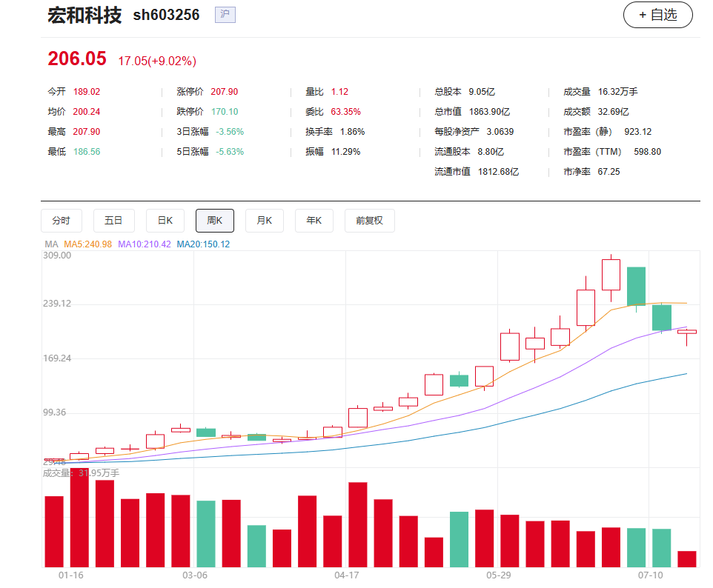Click 最低 value 186.56
This screenshot has height=588, width=713.
tap(87, 152)
